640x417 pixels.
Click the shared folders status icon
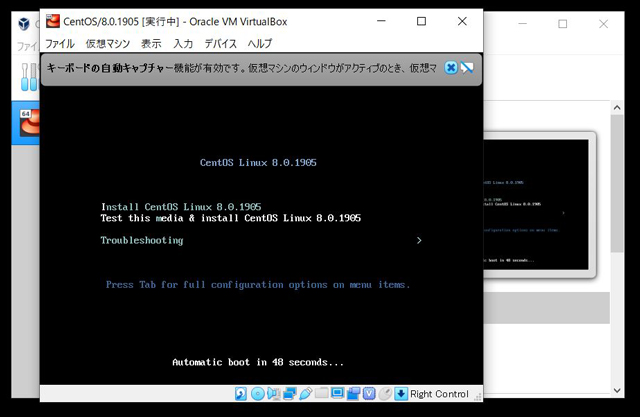click(322, 393)
